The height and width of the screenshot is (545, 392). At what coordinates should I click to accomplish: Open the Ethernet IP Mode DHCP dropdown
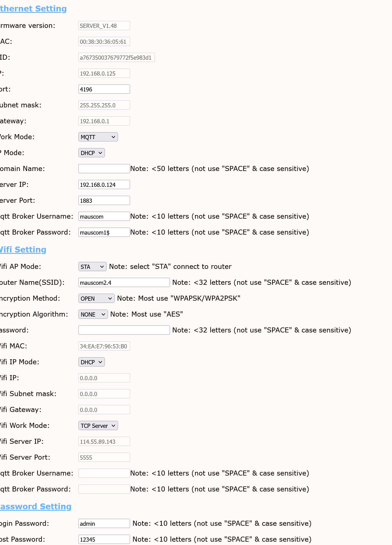click(92, 153)
